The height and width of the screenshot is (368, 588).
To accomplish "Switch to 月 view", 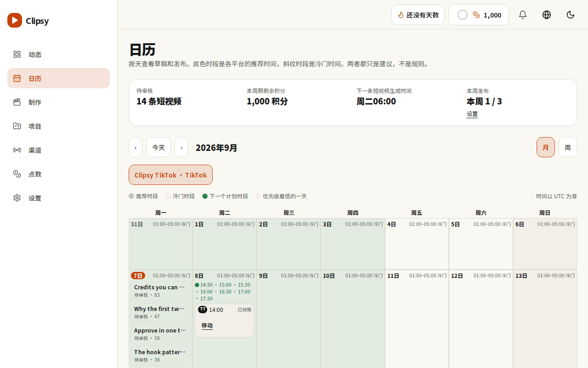I will 546,147.
